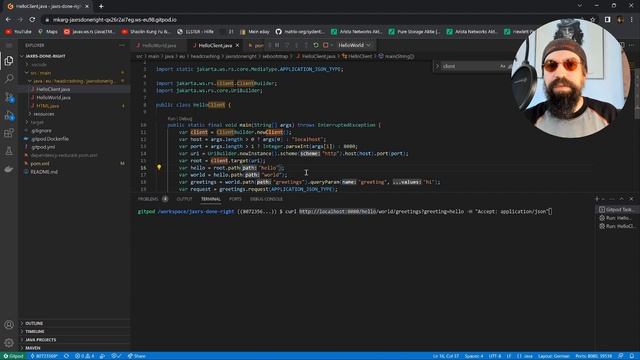
Task: Bookmark this page with the star icon
Action: tap(593, 20)
